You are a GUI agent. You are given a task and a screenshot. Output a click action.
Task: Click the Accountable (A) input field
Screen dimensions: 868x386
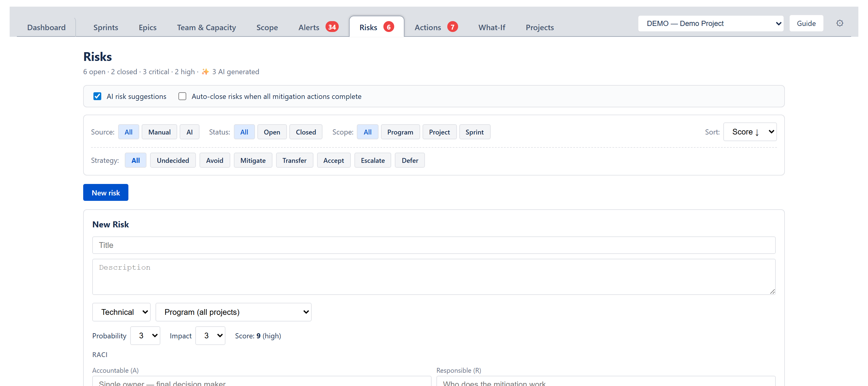[x=262, y=381]
